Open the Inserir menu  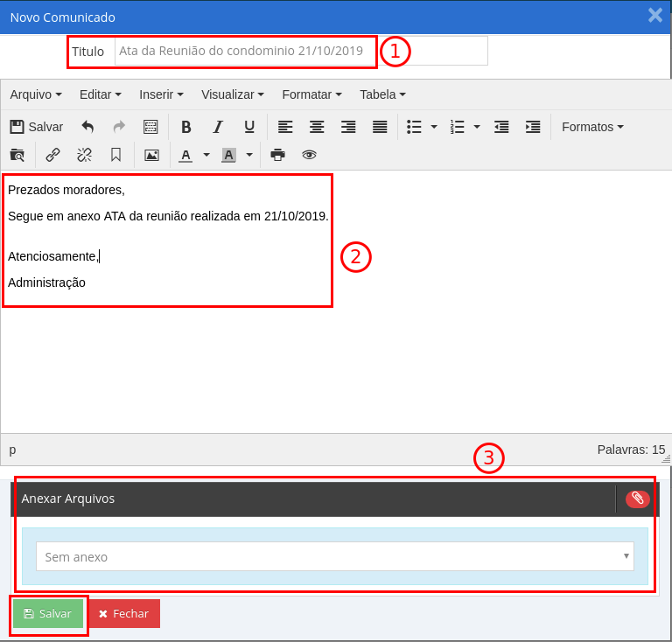pos(161,94)
